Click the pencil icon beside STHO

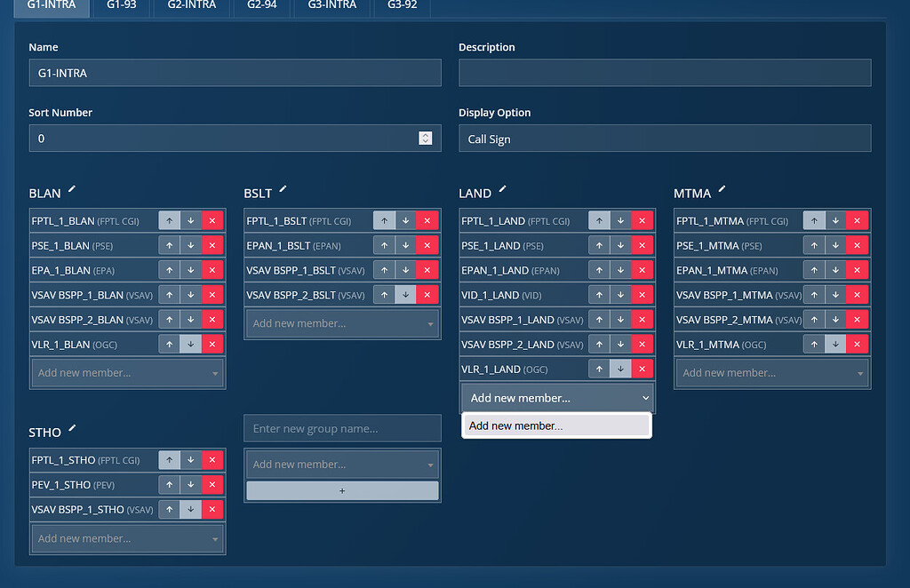(72, 428)
